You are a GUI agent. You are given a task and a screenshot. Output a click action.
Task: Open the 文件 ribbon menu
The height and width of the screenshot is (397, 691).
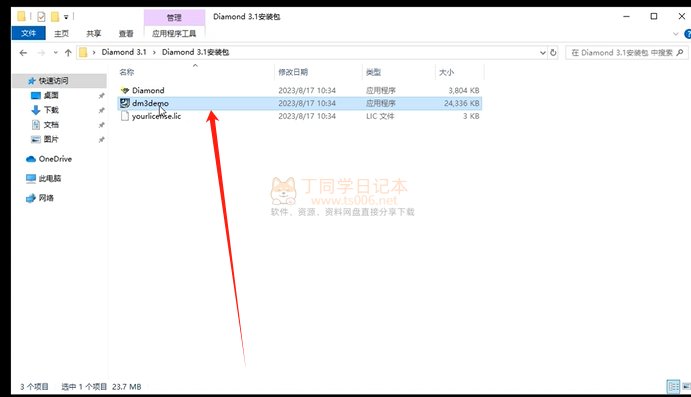(28, 33)
